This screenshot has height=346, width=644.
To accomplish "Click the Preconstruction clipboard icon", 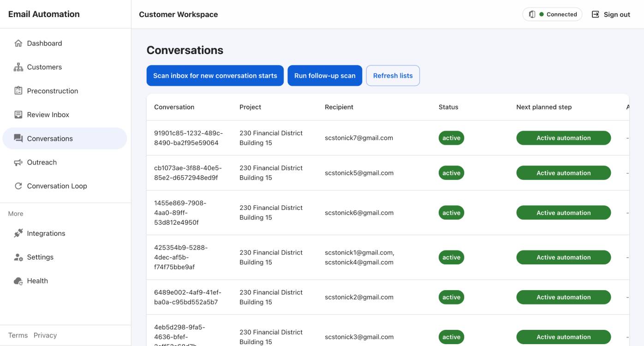I will [18, 91].
